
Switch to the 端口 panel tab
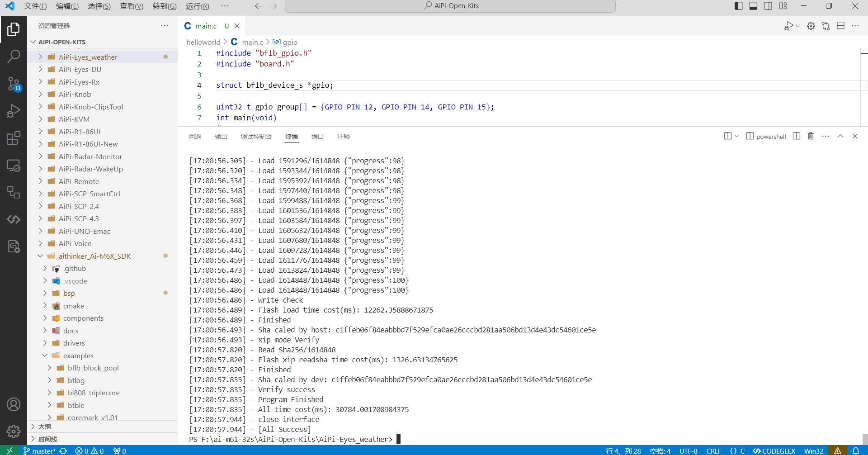(317, 137)
